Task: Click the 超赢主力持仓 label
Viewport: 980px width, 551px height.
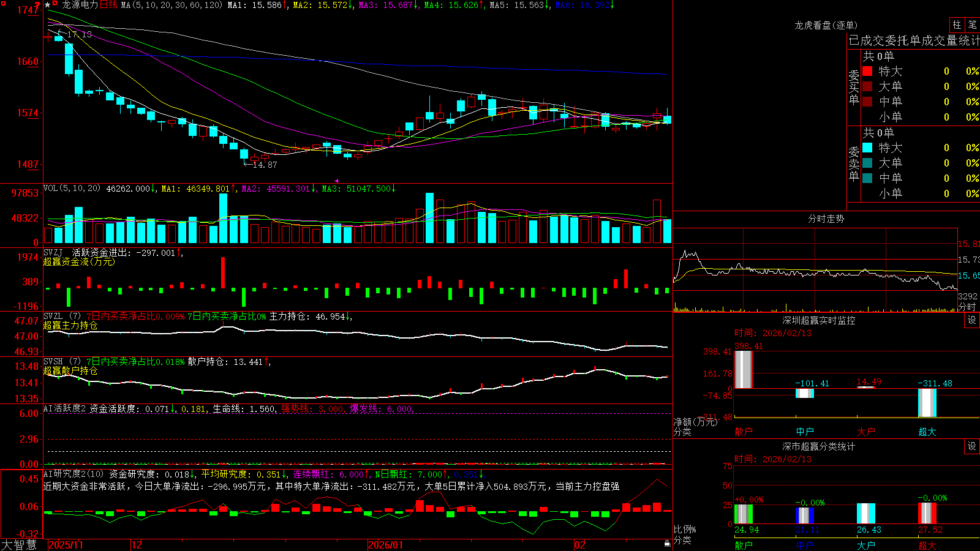Action: point(70,325)
